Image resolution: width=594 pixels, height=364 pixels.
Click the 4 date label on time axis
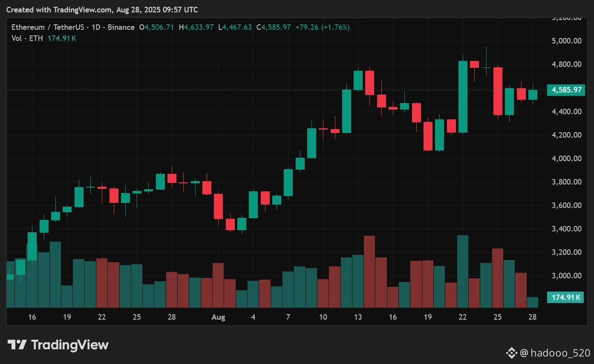point(253,317)
